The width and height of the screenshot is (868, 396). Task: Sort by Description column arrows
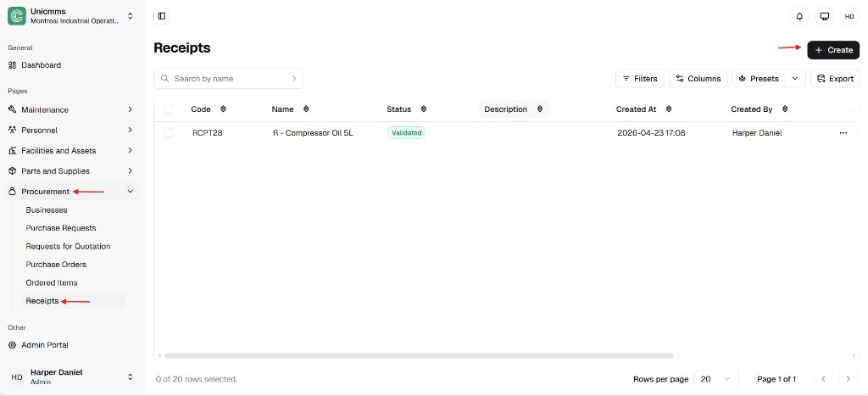coord(540,109)
